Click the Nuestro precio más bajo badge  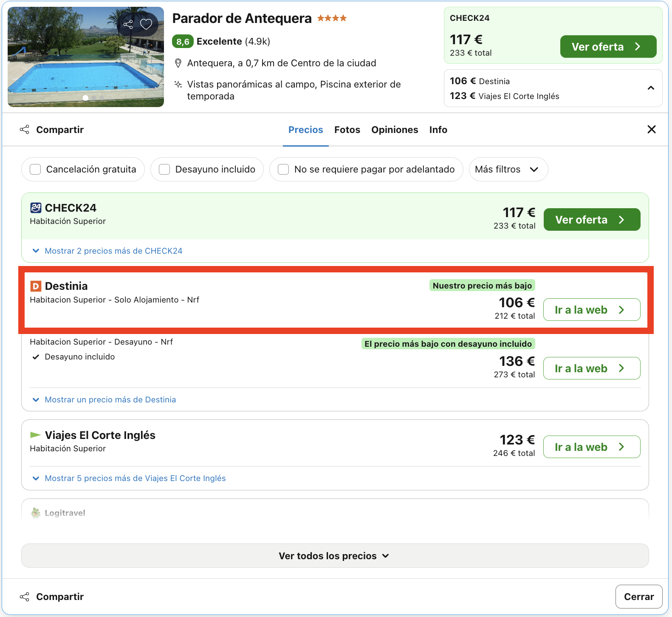(482, 286)
